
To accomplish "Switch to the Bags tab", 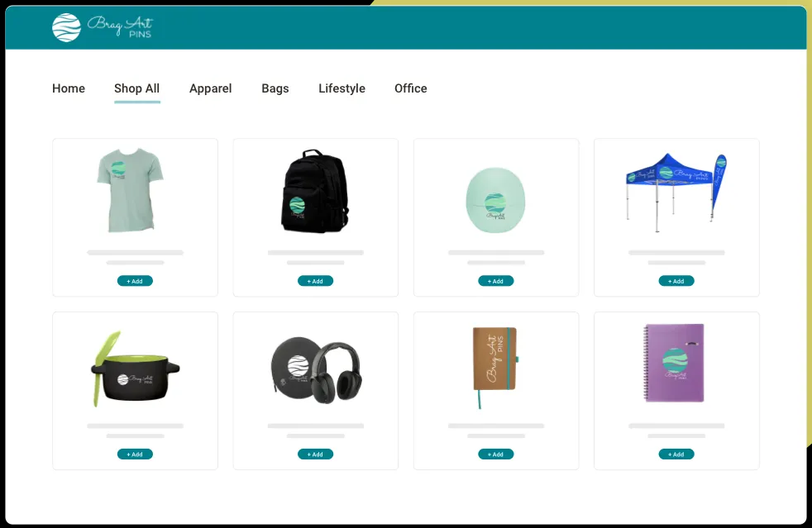I will [275, 88].
